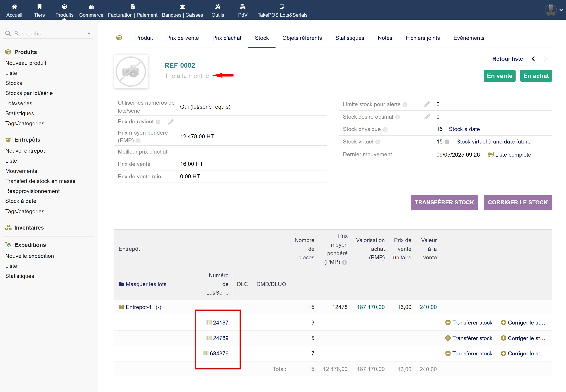Open the Statistiques tab
This screenshot has height=392, width=566.
(x=349, y=38)
